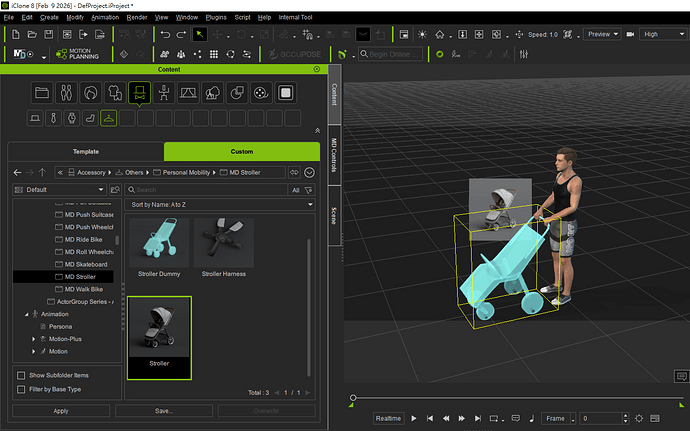
Task: Open a project file icon
Action: click(32, 34)
